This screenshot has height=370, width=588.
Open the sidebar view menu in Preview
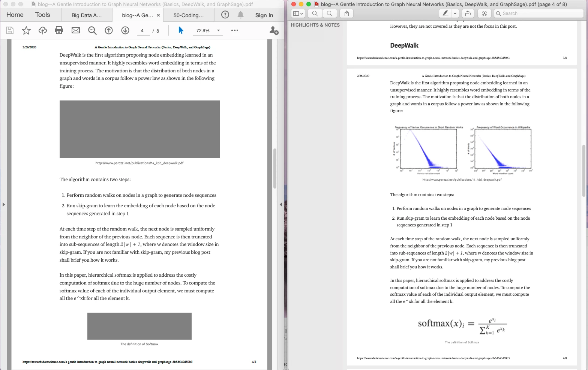click(298, 13)
